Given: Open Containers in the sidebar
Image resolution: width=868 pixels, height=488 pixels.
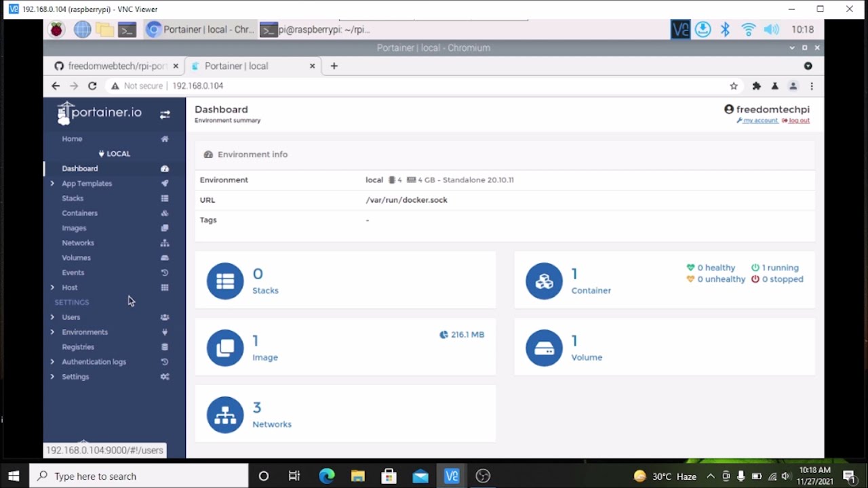Looking at the screenshot, I should click(x=79, y=213).
